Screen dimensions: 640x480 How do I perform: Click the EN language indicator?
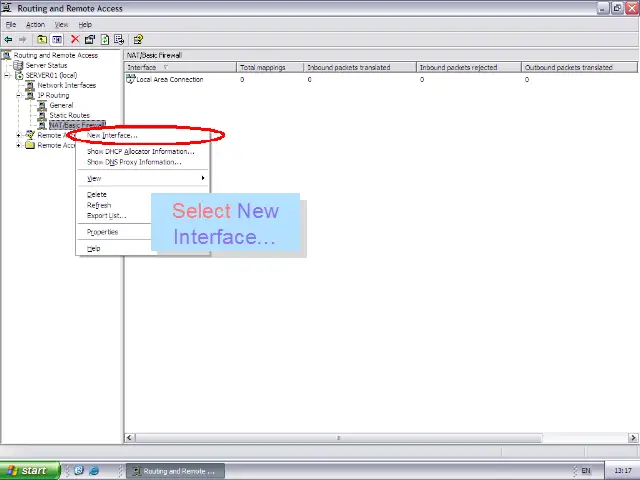coord(586,471)
